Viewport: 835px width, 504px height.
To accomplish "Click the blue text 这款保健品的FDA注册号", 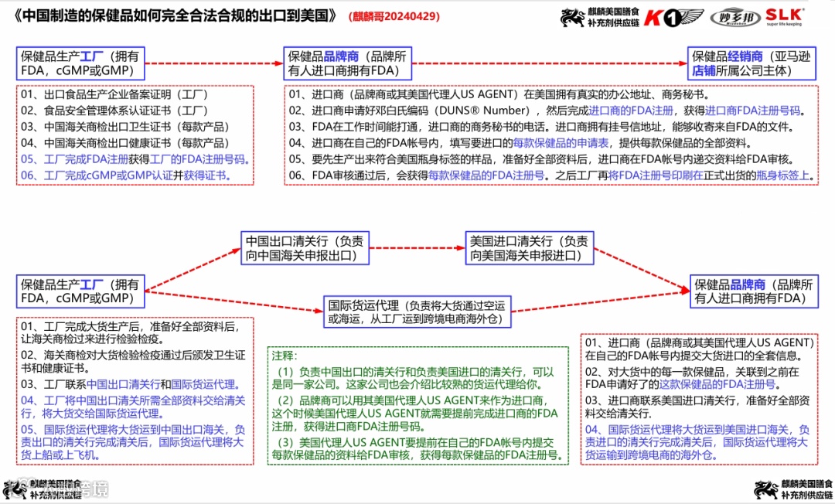I will 717,384.
